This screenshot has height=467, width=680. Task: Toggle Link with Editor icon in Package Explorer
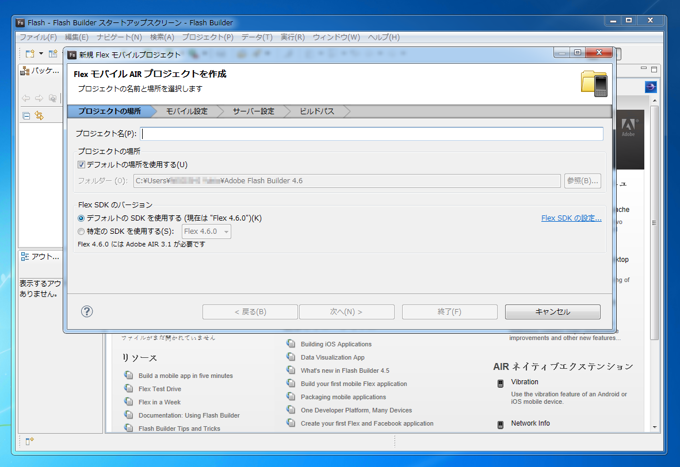[39, 116]
